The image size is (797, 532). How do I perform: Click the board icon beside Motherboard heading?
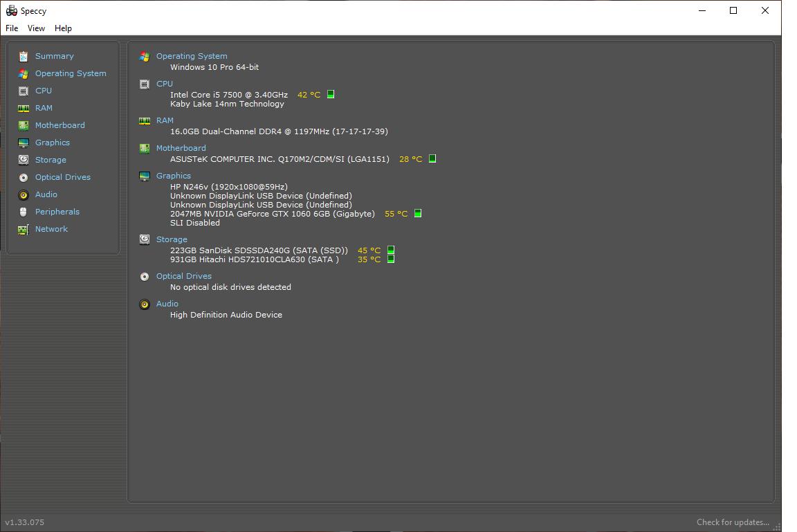tap(145, 148)
